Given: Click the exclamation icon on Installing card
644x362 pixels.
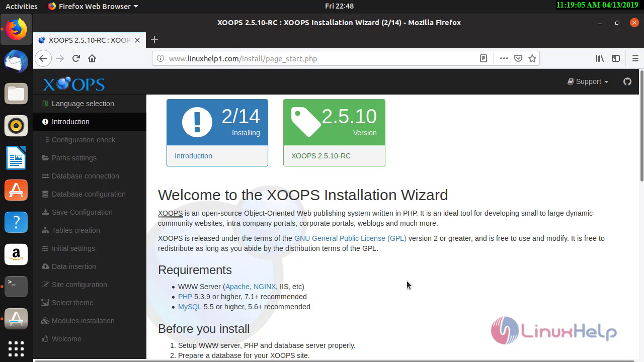Looking at the screenshot, I should tap(197, 122).
